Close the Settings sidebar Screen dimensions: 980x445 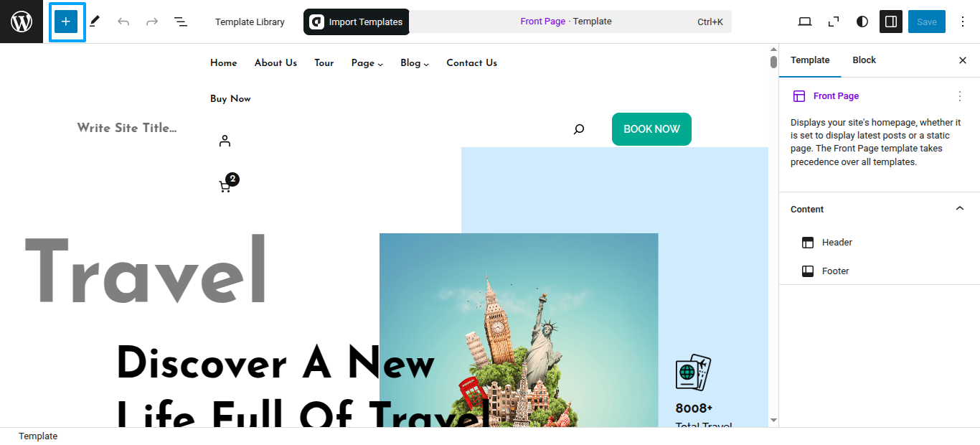coord(963,60)
